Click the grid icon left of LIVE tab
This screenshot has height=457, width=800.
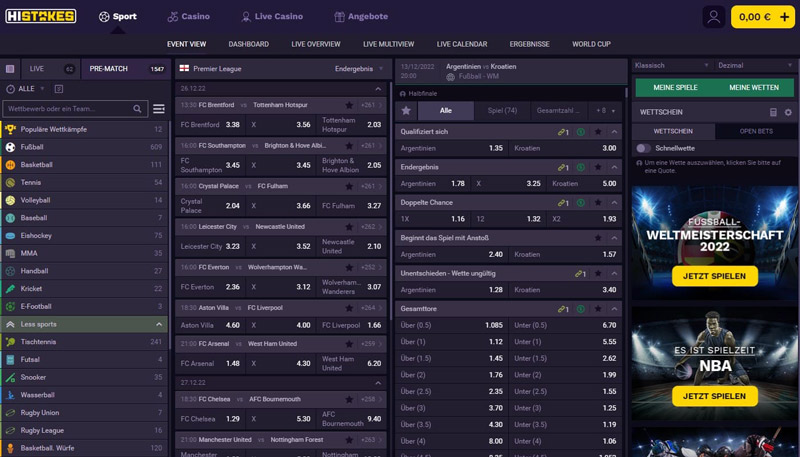10,69
